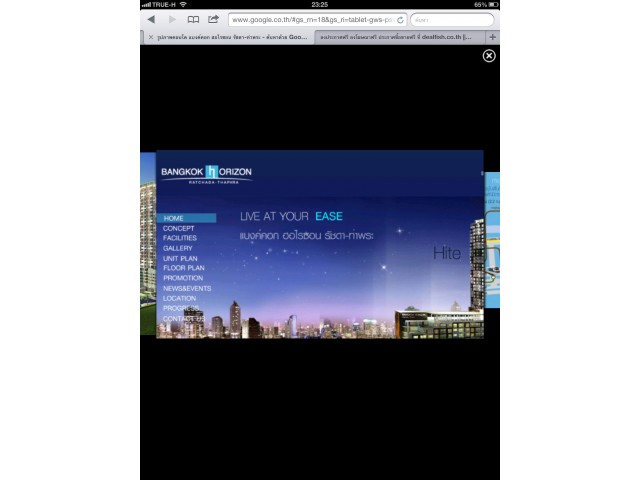This screenshot has width=640, height=480.
Task: Open the NEWS&EVENTS menu item
Action: coord(187,288)
